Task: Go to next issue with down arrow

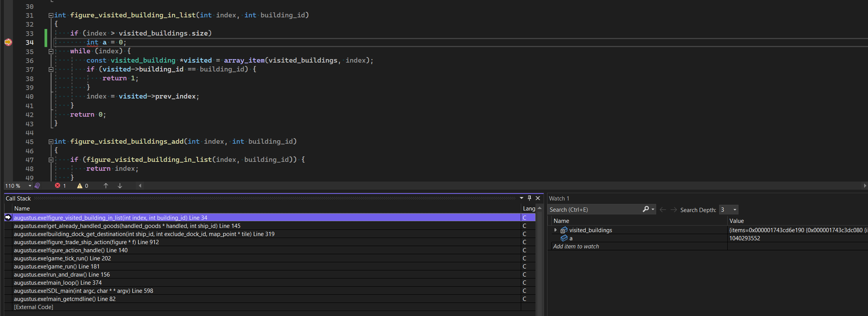Action: click(x=120, y=186)
